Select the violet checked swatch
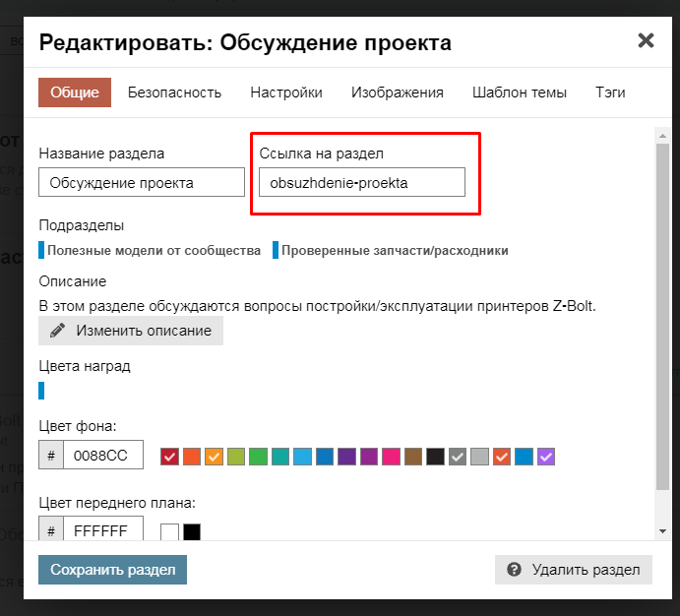Screen dimensions: 680x616 [546, 457]
